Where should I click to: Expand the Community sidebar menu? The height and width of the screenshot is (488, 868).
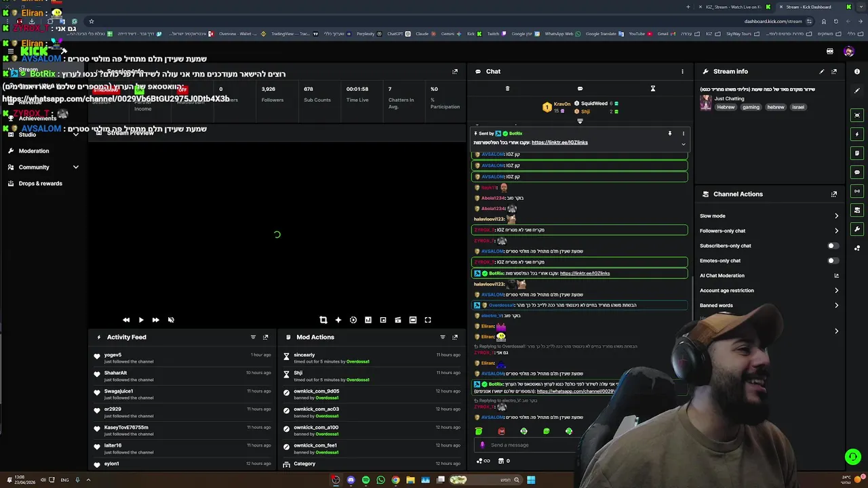click(x=75, y=167)
